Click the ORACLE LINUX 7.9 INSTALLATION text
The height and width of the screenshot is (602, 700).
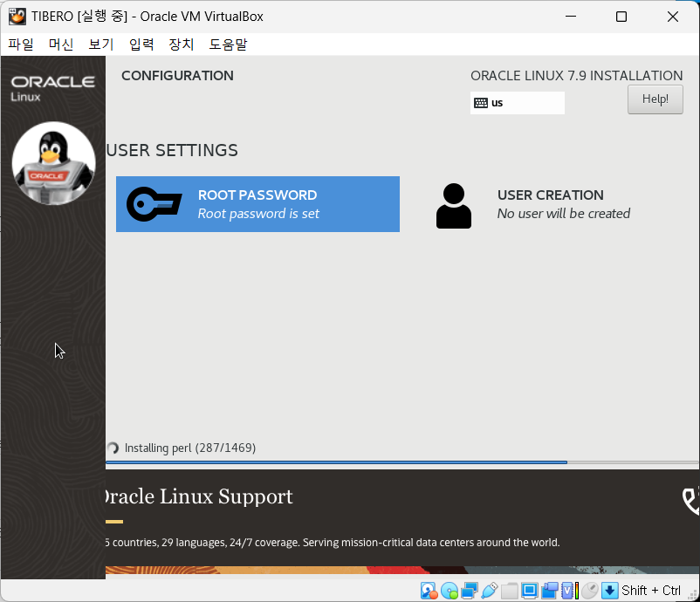point(576,75)
